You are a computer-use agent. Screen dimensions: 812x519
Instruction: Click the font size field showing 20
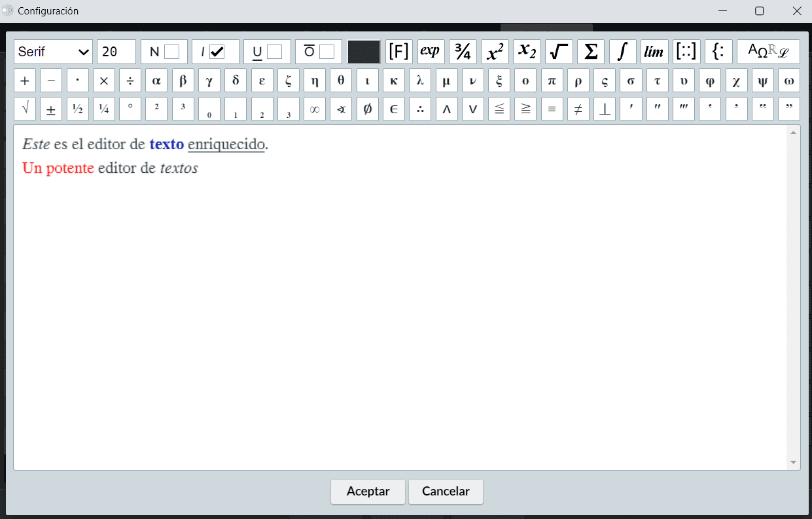(116, 52)
